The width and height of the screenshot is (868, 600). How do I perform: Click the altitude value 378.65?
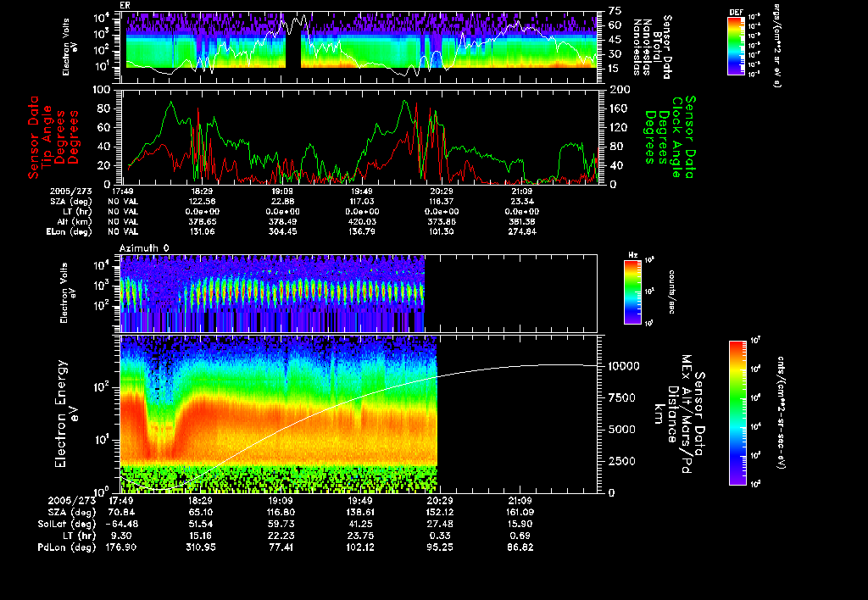(202, 221)
